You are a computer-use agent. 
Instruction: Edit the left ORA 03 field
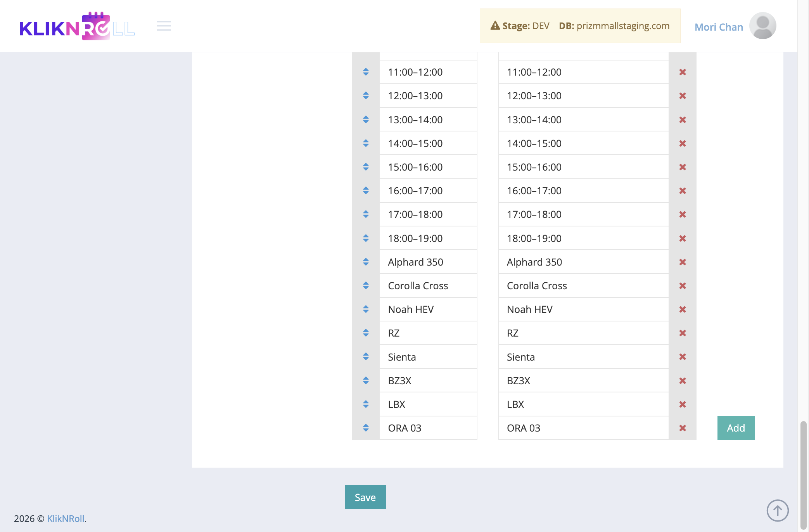tap(428, 428)
